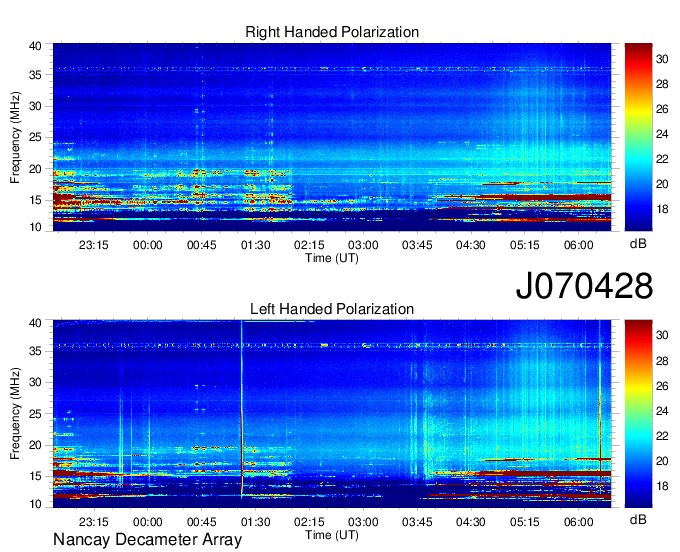
Task: Click the "24" dB tick on the top colorbar
Action: (662, 134)
